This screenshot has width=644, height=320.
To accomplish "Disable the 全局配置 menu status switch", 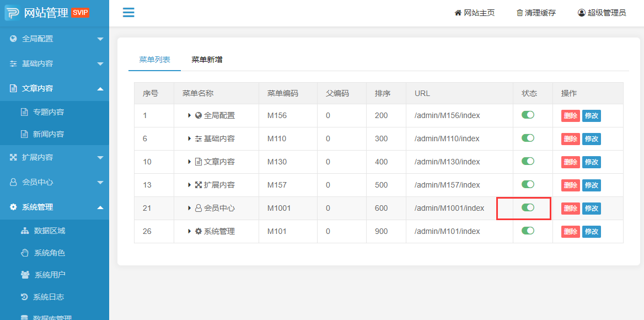I will click(528, 115).
